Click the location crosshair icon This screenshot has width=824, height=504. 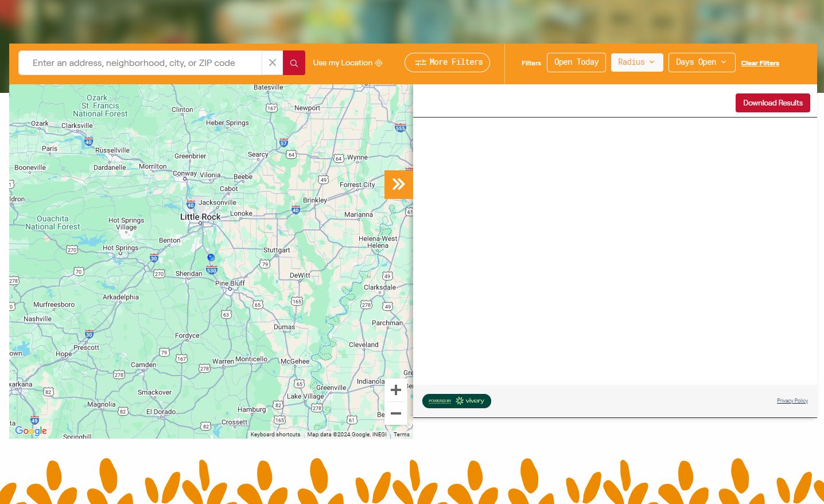(379, 63)
